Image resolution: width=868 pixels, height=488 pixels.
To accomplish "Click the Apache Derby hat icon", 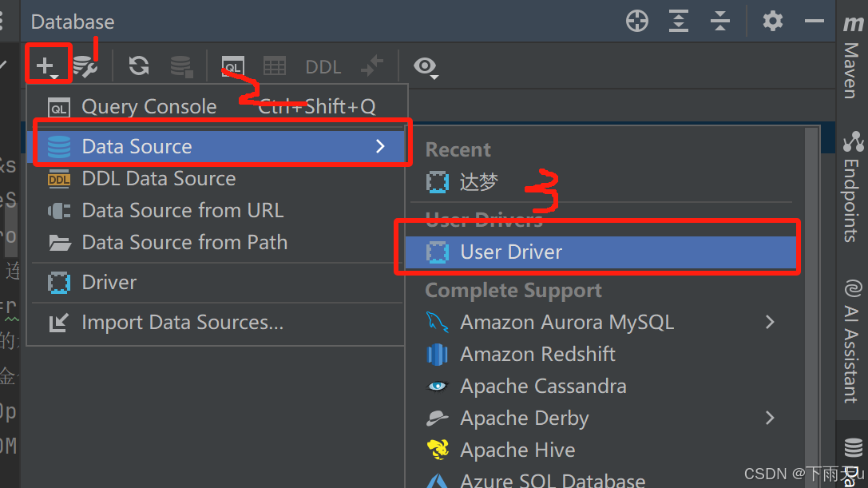I will [438, 419].
